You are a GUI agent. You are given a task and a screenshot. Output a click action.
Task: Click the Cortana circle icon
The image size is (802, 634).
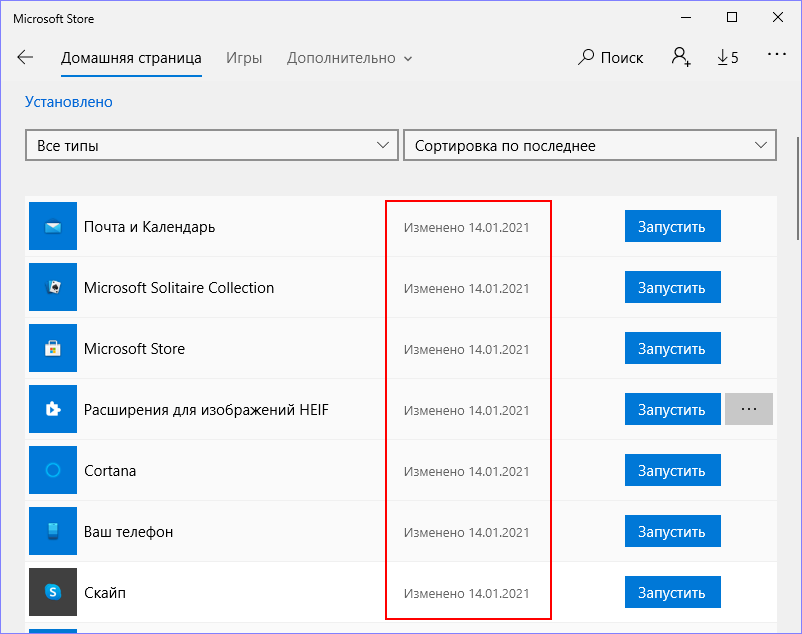coord(53,470)
